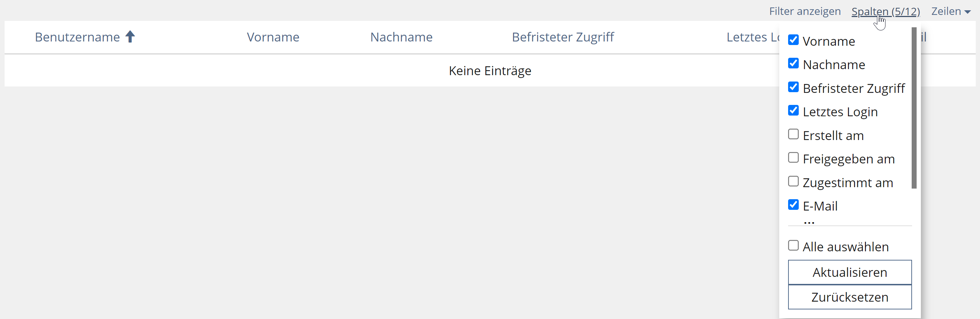Sort by the Nachname column header
Image resolution: width=980 pixels, height=319 pixels.
pos(401,37)
